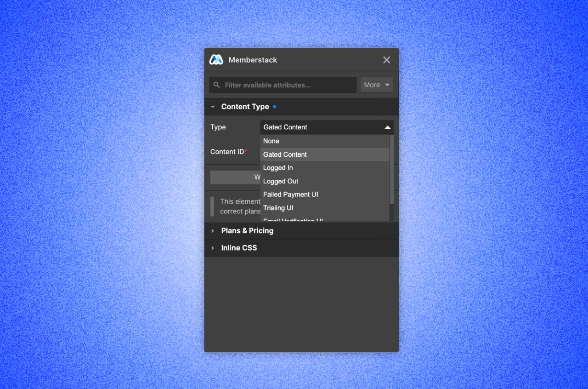The width and height of the screenshot is (588, 389).
Task: Expand the Inline CSS section
Action: pyautogui.click(x=239, y=248)
